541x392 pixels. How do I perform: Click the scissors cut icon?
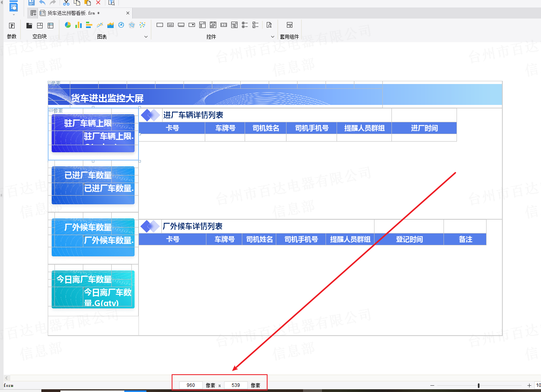(x=66, y=2)
